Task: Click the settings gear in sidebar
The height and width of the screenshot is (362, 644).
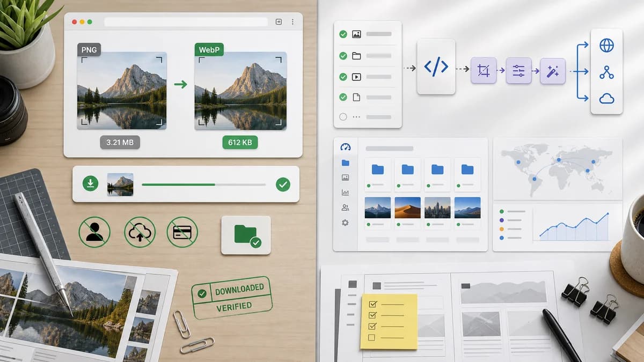Action: [345, 223]
